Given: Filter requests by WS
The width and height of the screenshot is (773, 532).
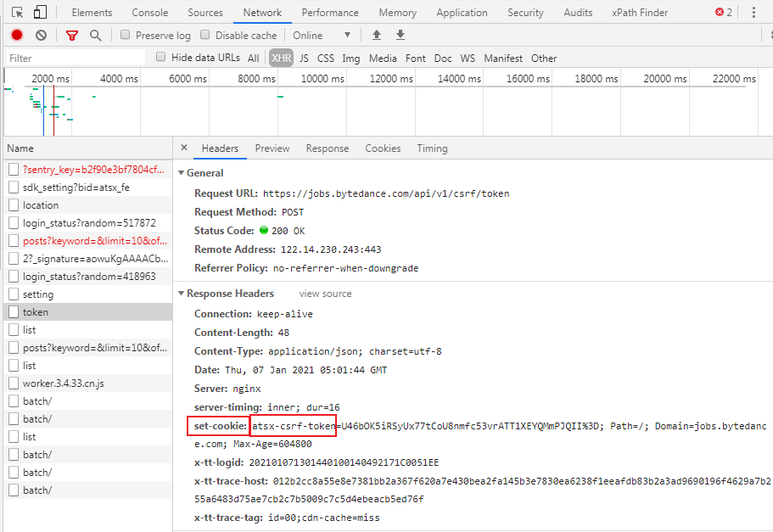Looking at the screenshot, I should coord(468,59).
